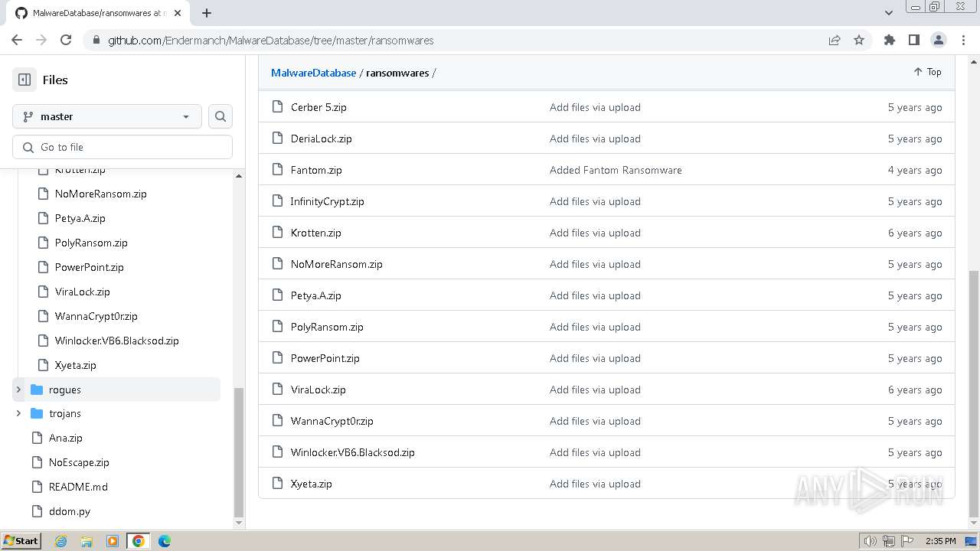980x551 pixels.
Task: Select Xyeta.zip in sidebar tree
Action: tap(76, 365)
